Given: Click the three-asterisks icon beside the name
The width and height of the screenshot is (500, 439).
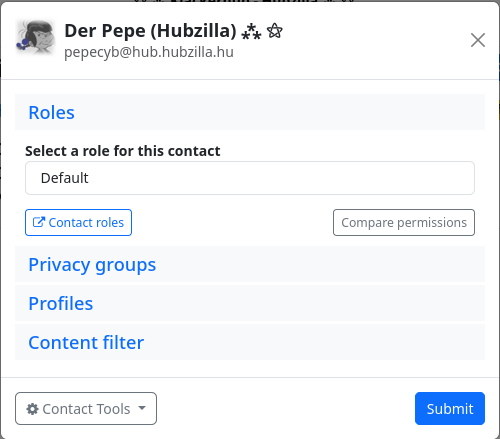Looking at the screenshot, I should (x=251, y=31).
